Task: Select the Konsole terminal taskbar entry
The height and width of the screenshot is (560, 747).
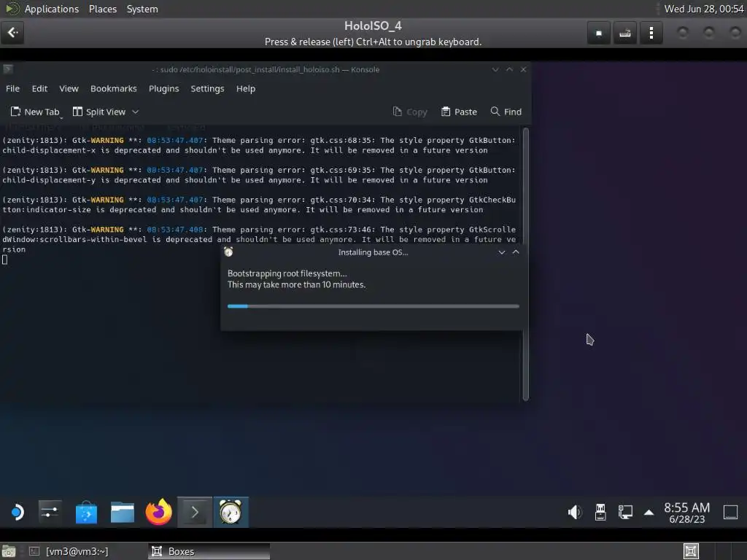Action: click(x=195, y=513)
